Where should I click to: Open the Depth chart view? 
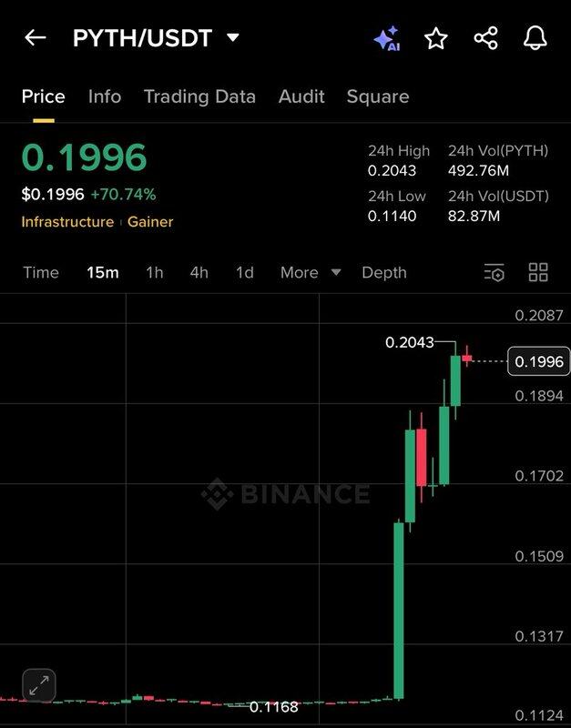(x=384, y=272)
